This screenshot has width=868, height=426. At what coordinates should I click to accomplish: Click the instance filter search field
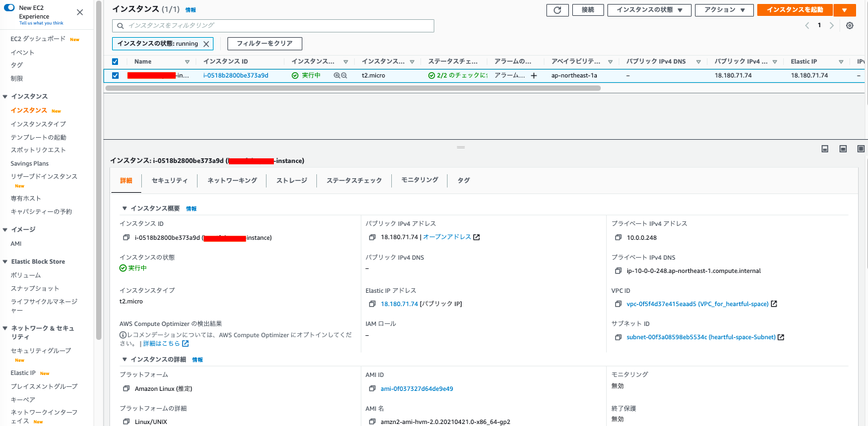pos(273,26)
